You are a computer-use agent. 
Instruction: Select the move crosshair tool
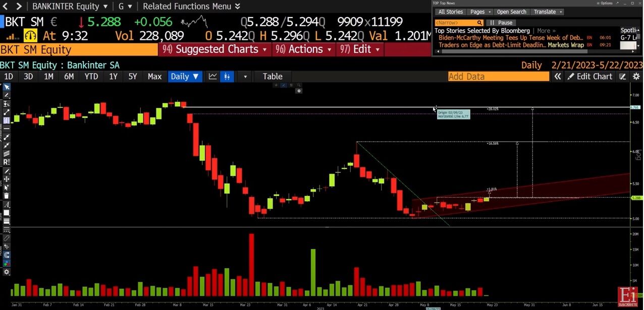tap(7, 178)
